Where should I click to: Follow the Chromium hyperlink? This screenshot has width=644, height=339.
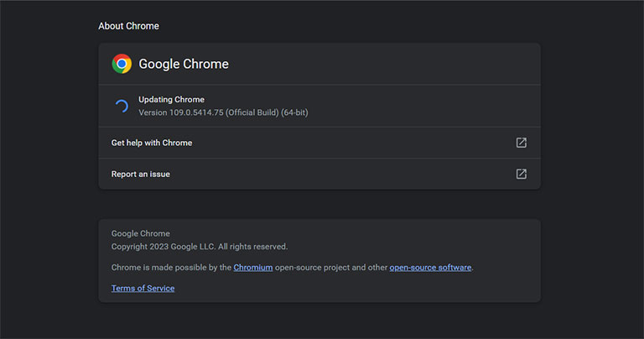(x=253, y=267)
